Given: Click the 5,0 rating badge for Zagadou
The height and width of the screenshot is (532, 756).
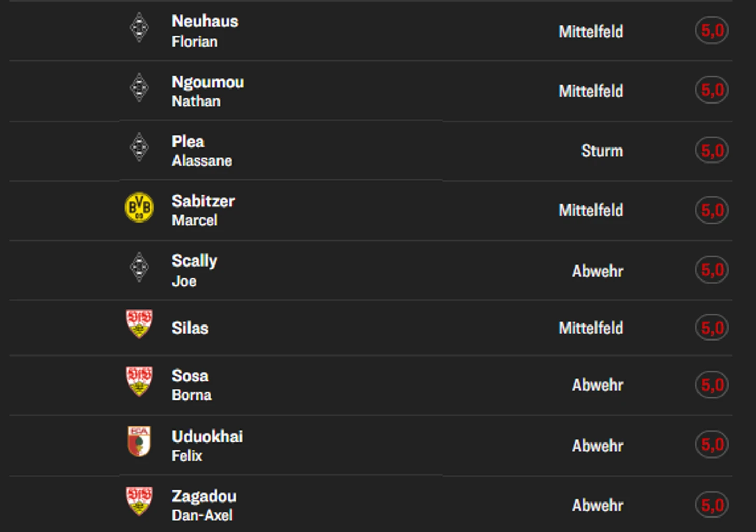Looking at the screenshot, I should tap(711, 505).
